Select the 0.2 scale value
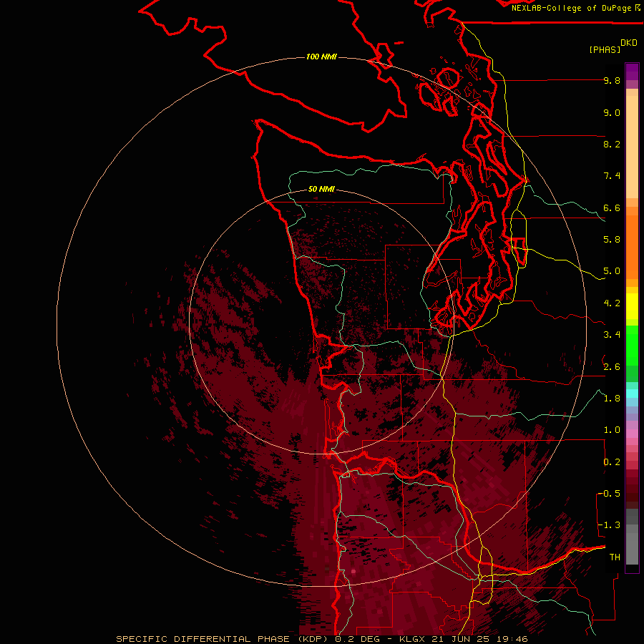Screen dimensions: 644x644 (612, 462)
